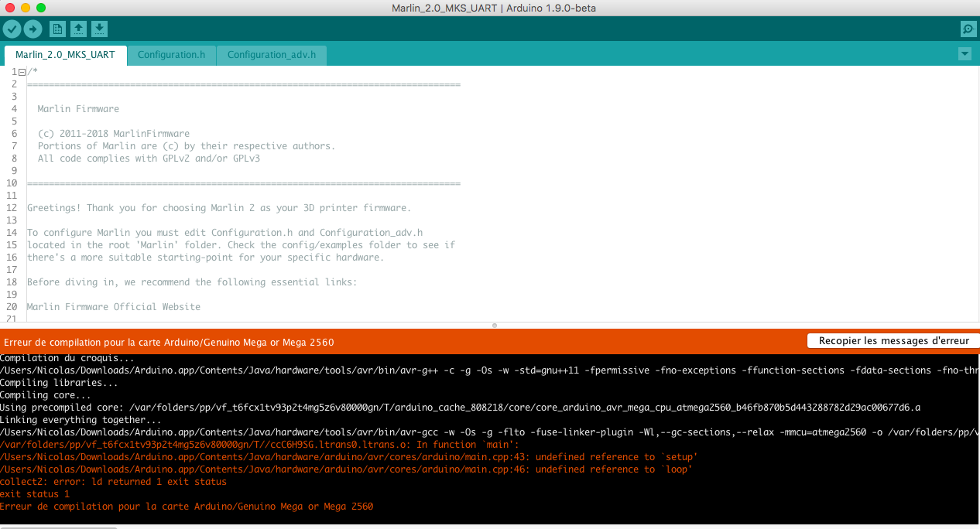Click the 'All code complies with GPLv2' line

pos(149,159)
